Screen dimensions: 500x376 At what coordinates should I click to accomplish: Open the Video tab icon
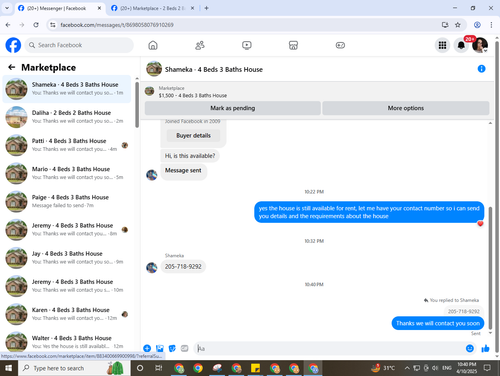pyautogui.click(x=247, y=45)
